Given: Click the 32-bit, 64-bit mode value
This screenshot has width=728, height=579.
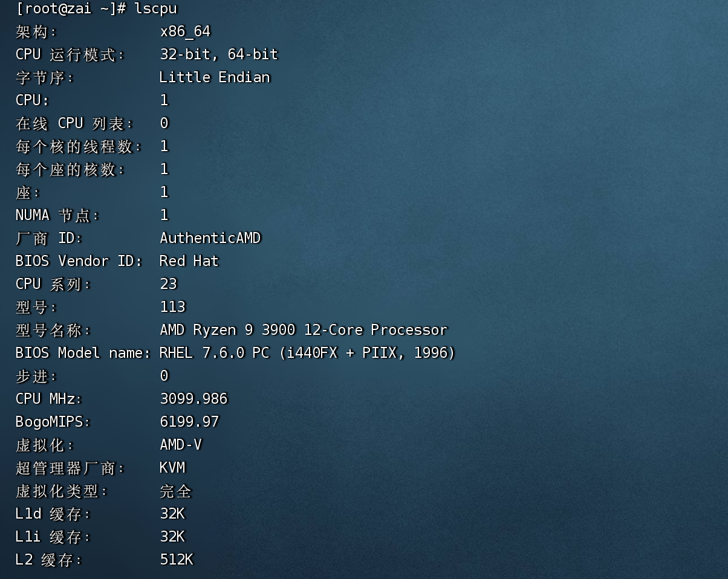Looking at the screenshot, I should (x=218, y=54).
